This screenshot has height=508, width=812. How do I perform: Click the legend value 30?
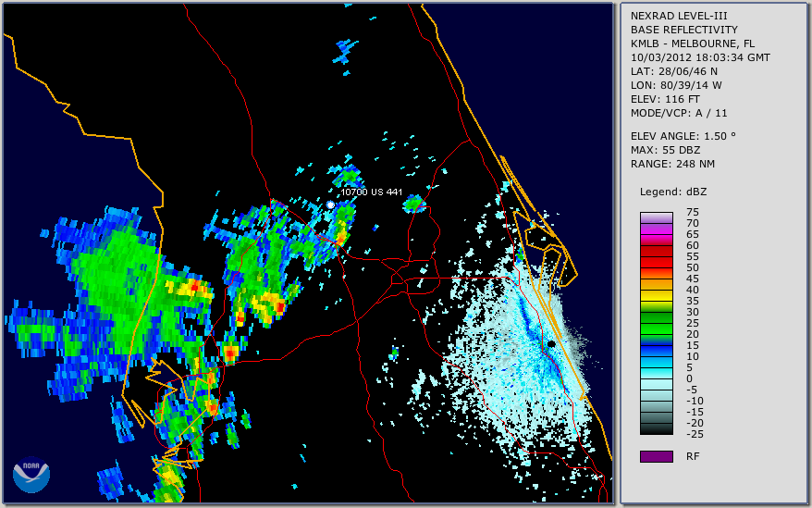[693, 312]
